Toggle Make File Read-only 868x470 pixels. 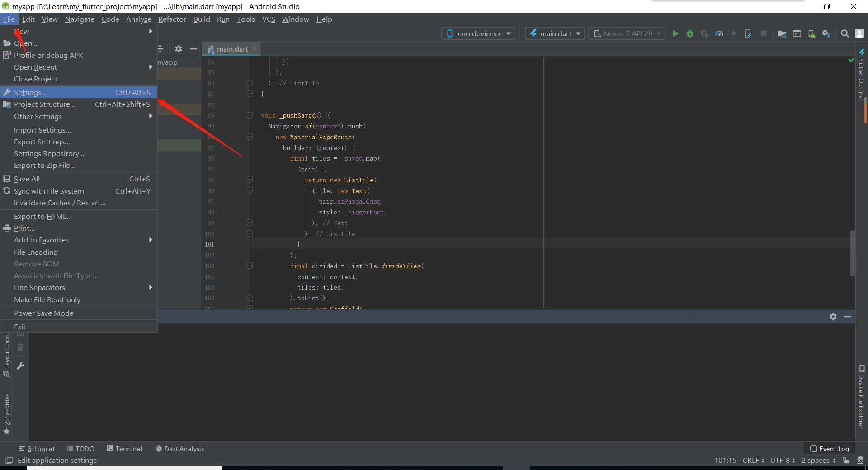tap(79, 299)
